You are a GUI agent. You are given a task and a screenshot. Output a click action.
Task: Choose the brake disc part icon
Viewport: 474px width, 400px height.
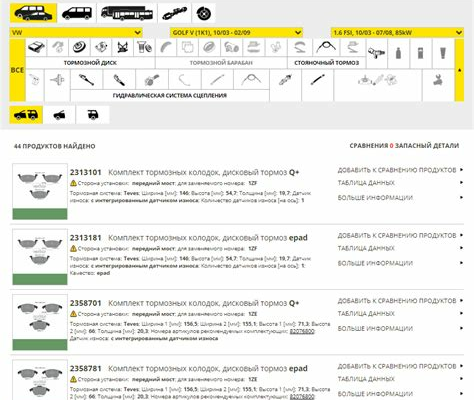[x=80, y=47]
